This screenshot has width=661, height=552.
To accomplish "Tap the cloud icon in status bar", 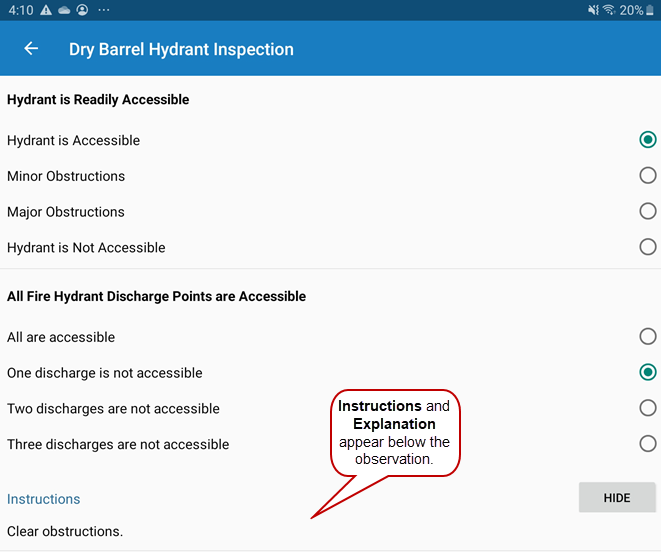I will point(64,10).
